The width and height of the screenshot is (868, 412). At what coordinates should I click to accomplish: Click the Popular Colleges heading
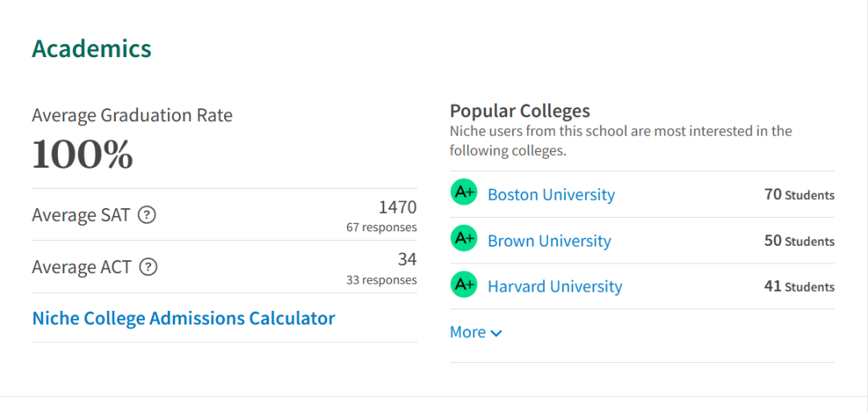click(x=520, y=111)
